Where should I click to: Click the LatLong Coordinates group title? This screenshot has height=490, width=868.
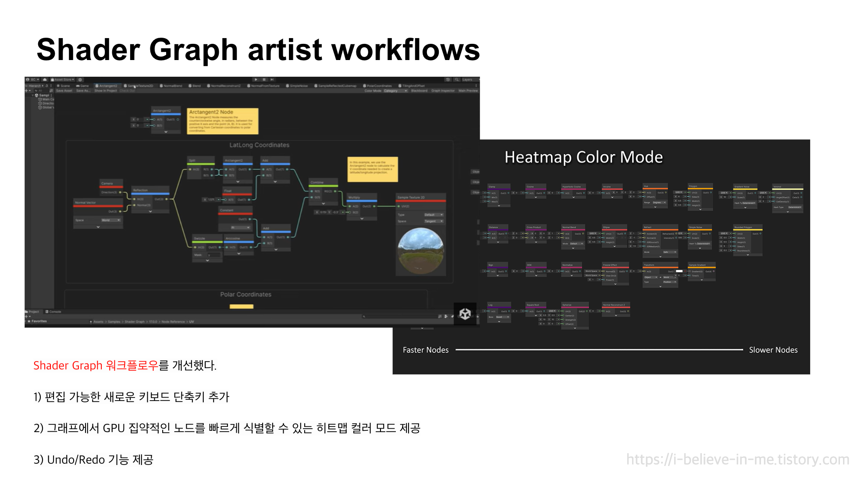(259, 145)
